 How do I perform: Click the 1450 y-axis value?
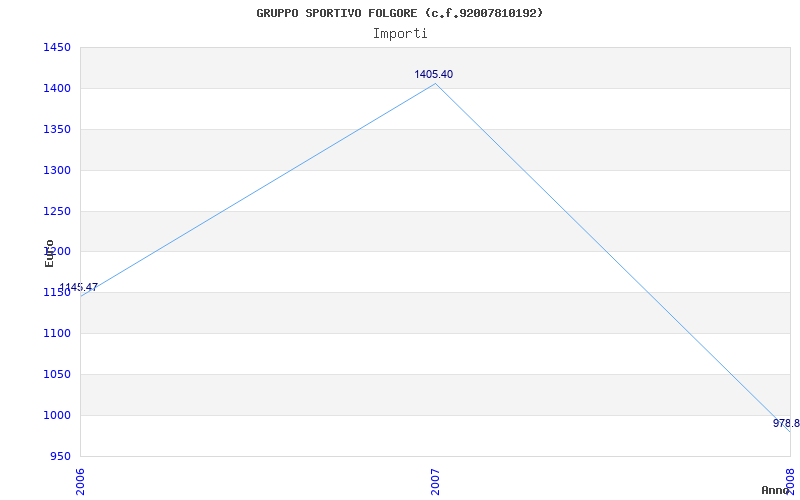(x=56, y=48)
